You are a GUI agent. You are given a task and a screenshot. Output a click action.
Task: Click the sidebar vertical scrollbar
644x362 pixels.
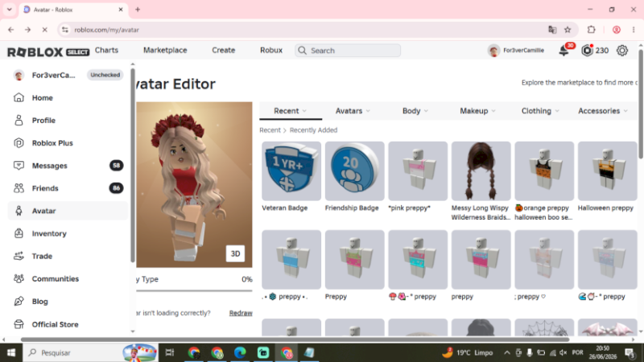click(x=133, y=164)
